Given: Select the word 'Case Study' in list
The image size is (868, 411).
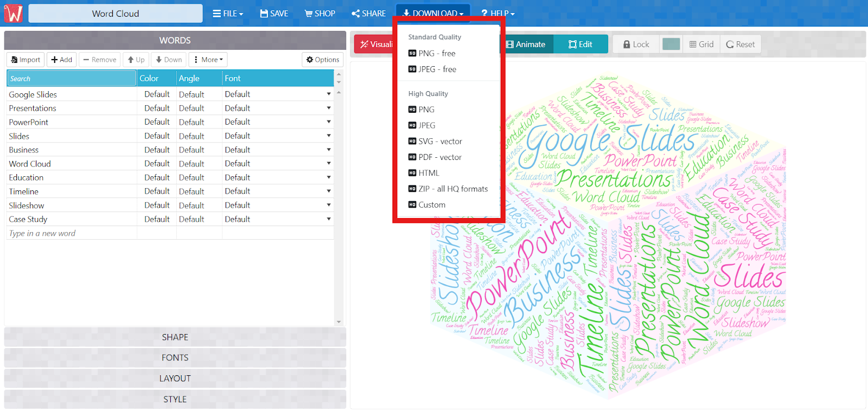Looking at the screenshot, I should [28, 219].
